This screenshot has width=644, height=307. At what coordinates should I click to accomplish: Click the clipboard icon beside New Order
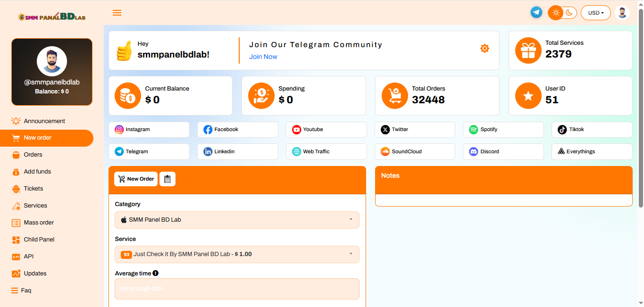(167, 179)
